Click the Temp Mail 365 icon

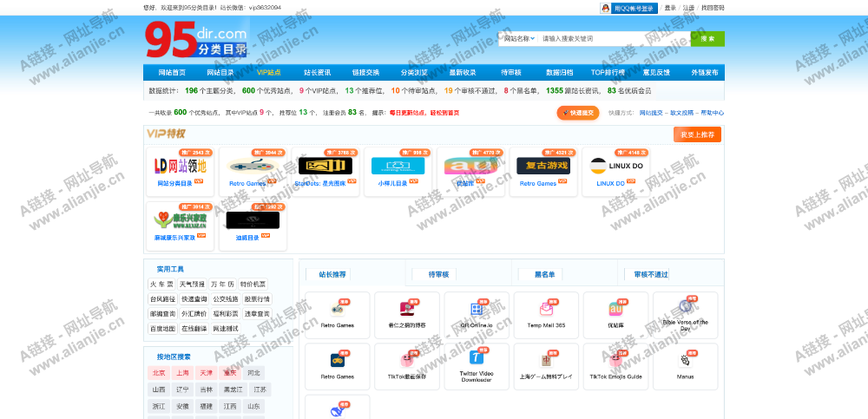(x=546, y=309)
